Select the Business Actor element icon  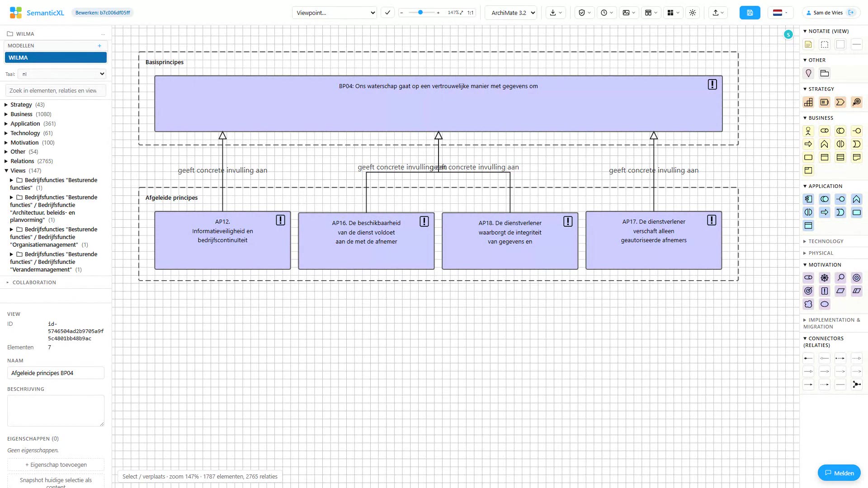[808, 131]
